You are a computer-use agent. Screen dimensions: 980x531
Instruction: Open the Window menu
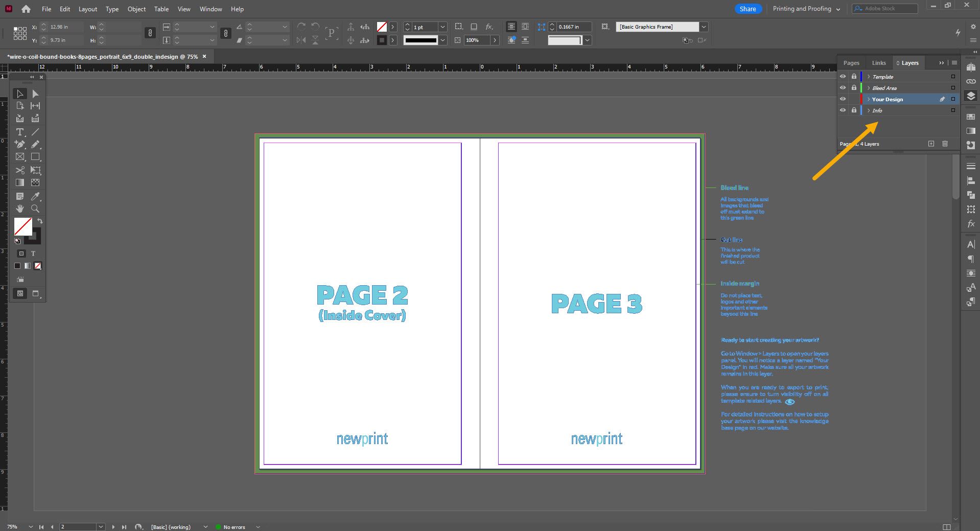209,9
